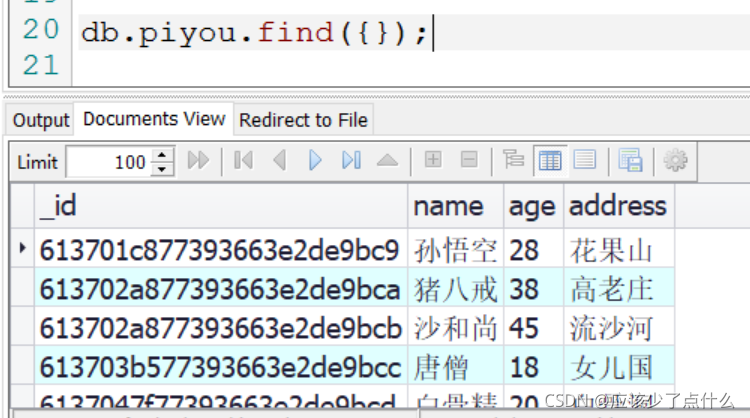Jump to last page of results
Image resolution: width=750 pixels, height=418 pixels.
coord(352,161)
